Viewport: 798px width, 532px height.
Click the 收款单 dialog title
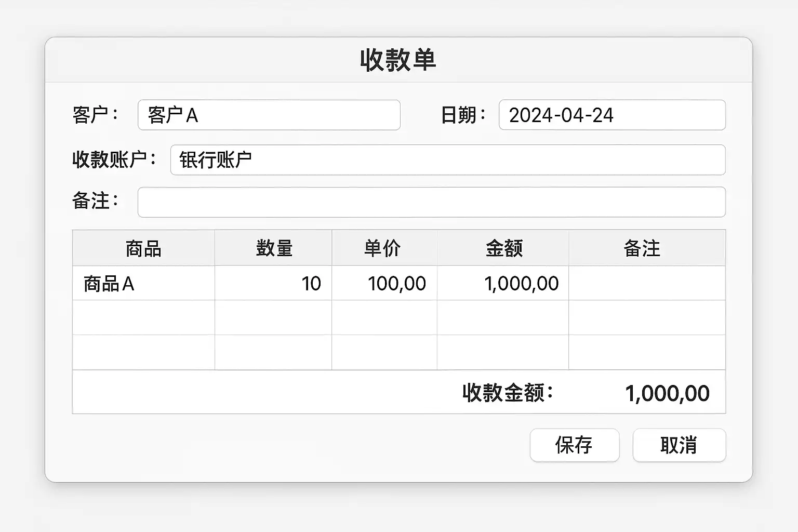pos(398,60)
